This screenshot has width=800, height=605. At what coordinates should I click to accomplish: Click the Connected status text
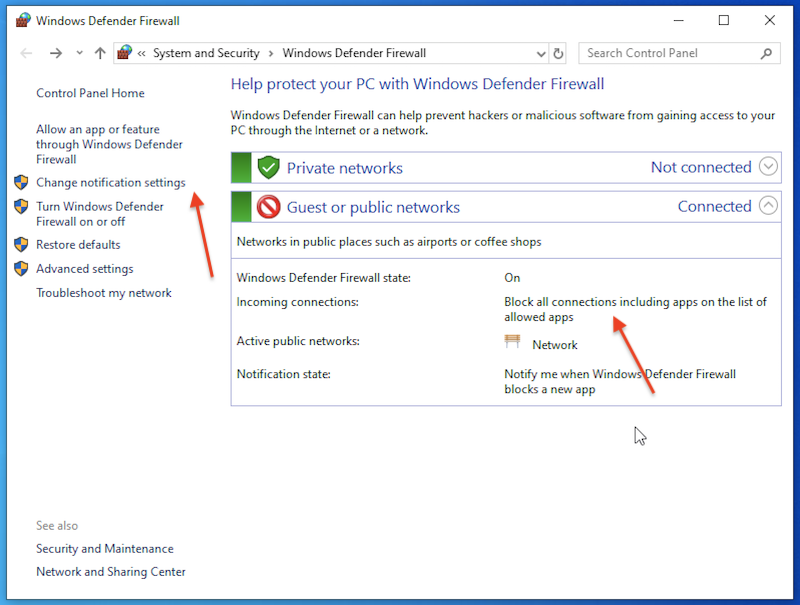pos(714,206)
